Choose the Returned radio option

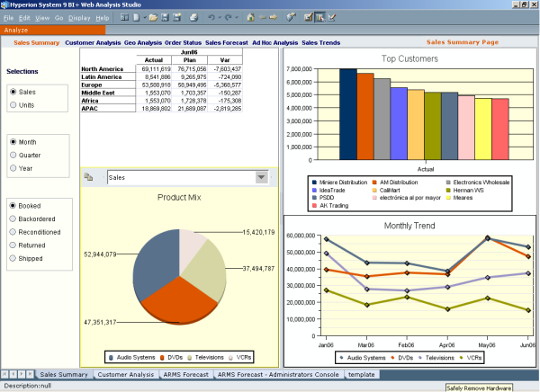(x=13, y=245)
